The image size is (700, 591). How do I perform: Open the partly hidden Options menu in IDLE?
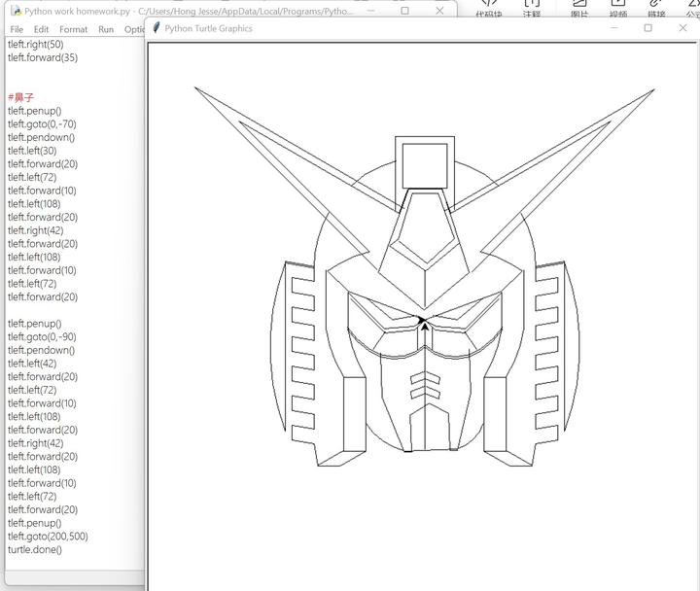pos(134,29)
